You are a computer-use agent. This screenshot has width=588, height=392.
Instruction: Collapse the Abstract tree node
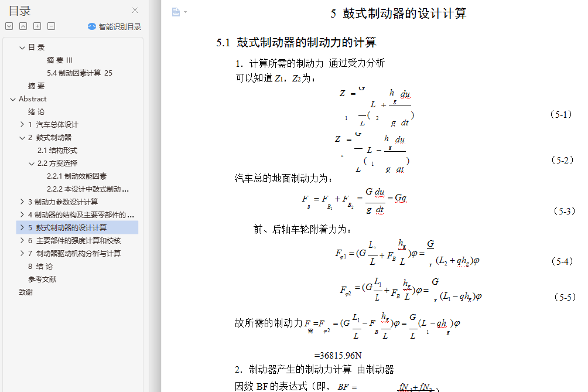13,100
